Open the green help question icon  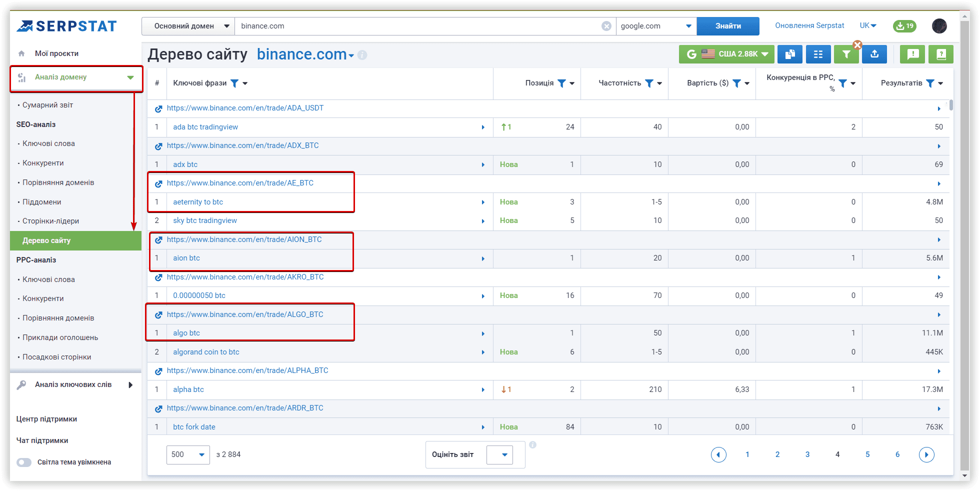tap(941, 54)
